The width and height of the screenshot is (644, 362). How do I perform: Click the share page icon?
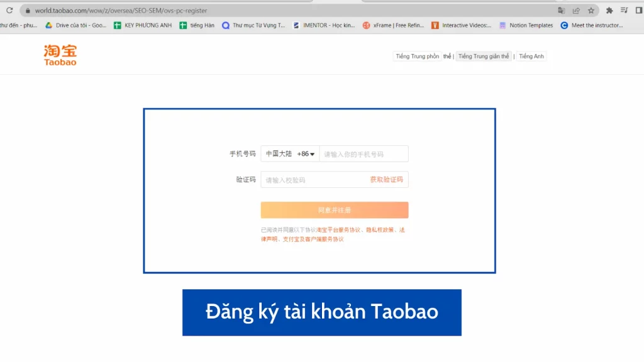576,11
